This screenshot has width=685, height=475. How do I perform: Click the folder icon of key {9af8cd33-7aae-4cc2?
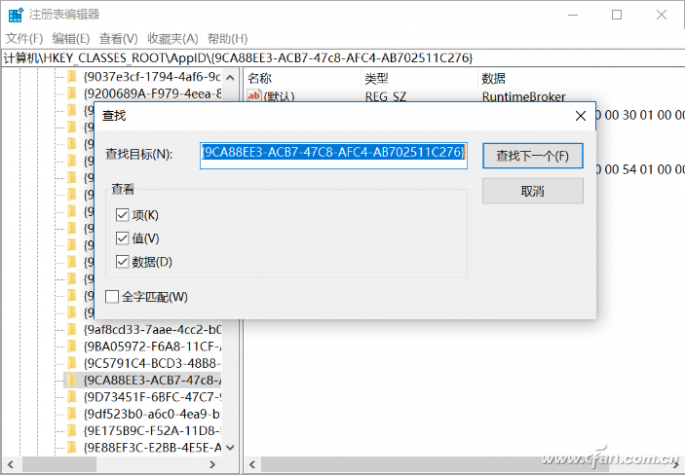[x=72, y=329]
